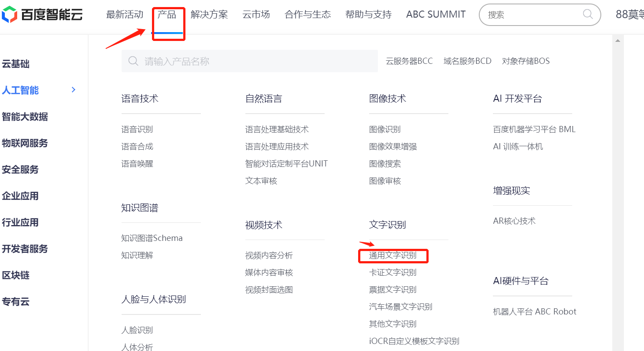Open the 域名服务BCD quick link

coord(467,61)
